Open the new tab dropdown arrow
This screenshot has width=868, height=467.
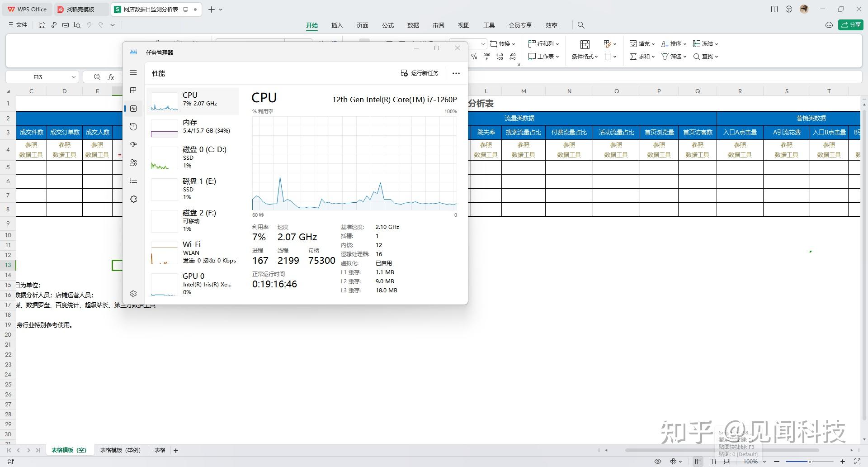pyautogui.click(x=221, y=9)
